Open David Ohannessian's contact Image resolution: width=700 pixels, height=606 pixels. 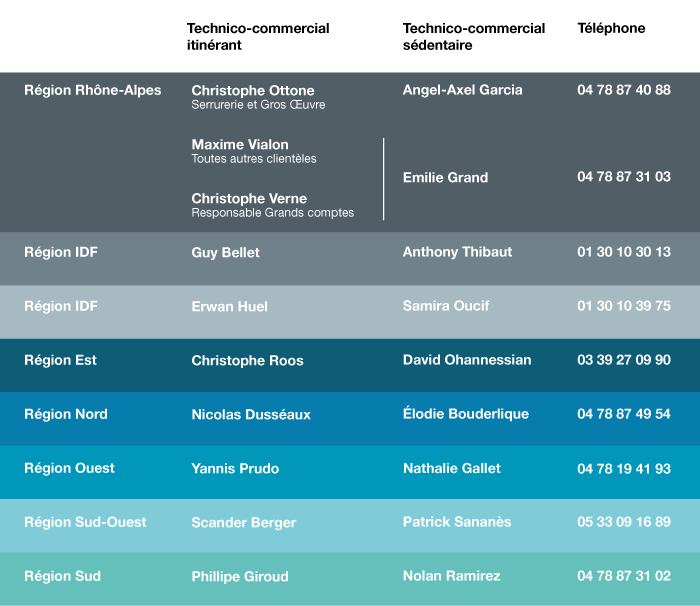(x=467, y=360)
